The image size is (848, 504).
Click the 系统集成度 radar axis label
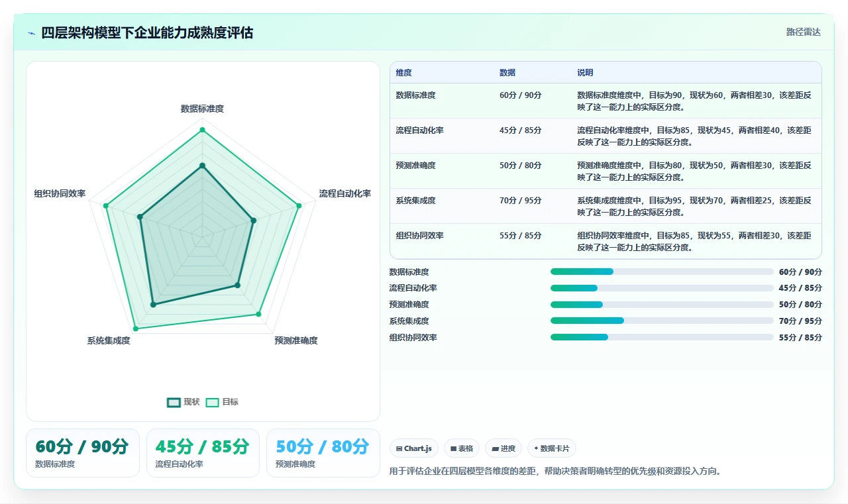(109, 340)
